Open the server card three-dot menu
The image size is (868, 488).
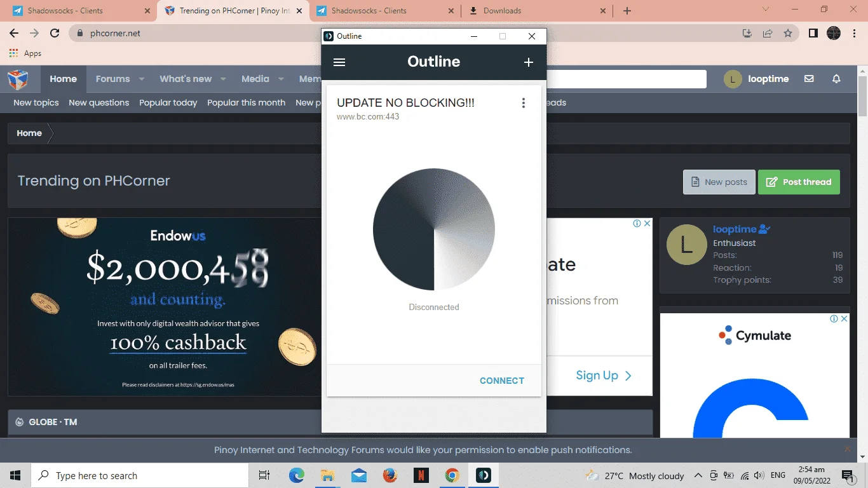tap(523, 103)
